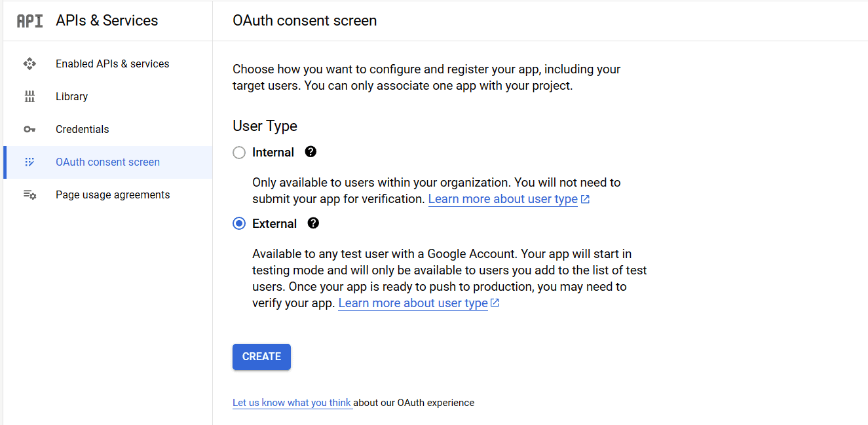Viewport: 868px width, 425px height.
Task: Click the Credentials key icon
Action: (x=29, y=129)
